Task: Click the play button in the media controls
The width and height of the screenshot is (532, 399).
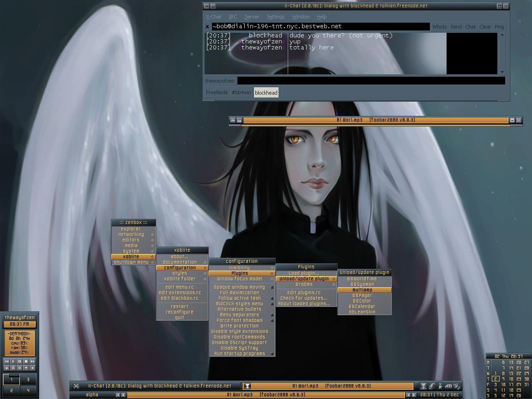Action: tap(13, 361)
